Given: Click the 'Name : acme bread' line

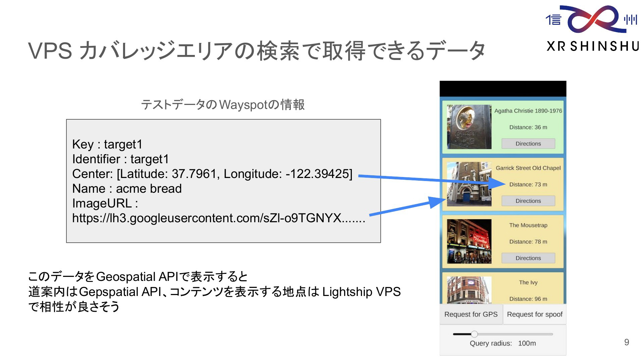Looking at the screenshot, I should (127, 189).
